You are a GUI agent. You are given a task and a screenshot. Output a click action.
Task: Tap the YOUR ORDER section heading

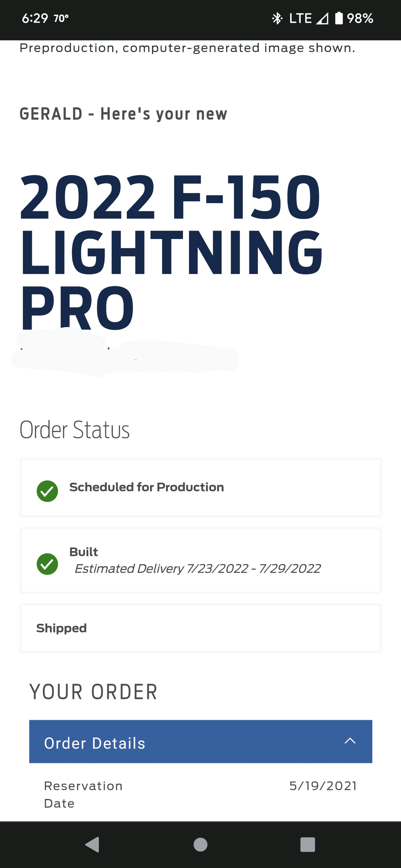94,692
